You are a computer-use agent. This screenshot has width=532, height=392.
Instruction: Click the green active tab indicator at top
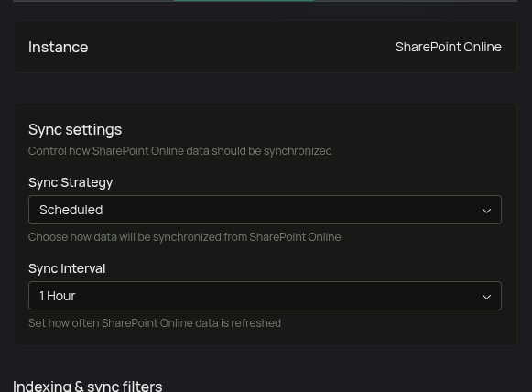tap(244, 1)
